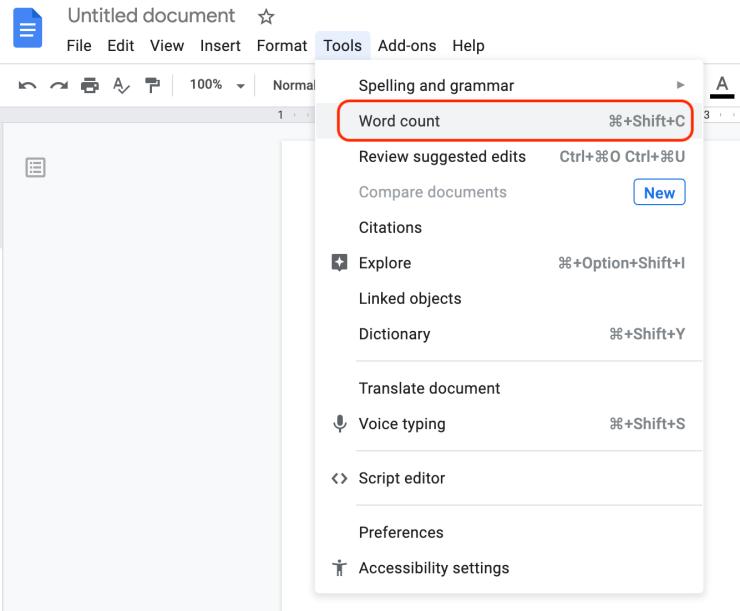This screenshot has height=611, width=740.
Task: Open the Add-ons menu
Action: pos(407,46)
